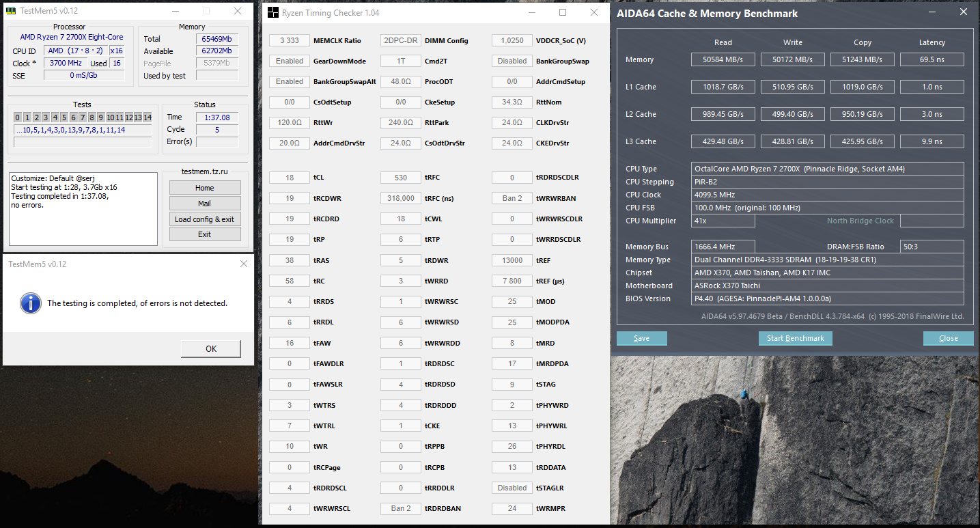This screenshot has height=528, width=980.
Task: Click the L1 Cache Copy value
Action: pyautogui.click(x=863, y=87)
